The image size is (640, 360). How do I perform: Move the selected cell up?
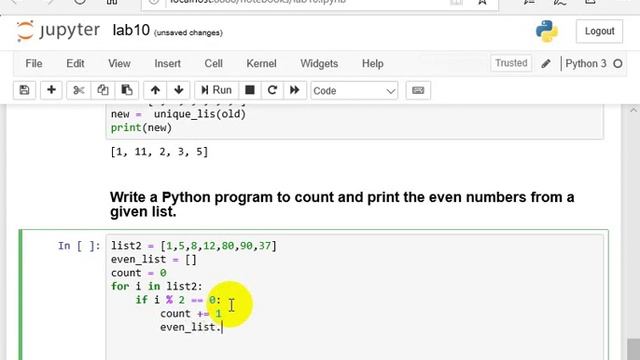pos(155,90)
